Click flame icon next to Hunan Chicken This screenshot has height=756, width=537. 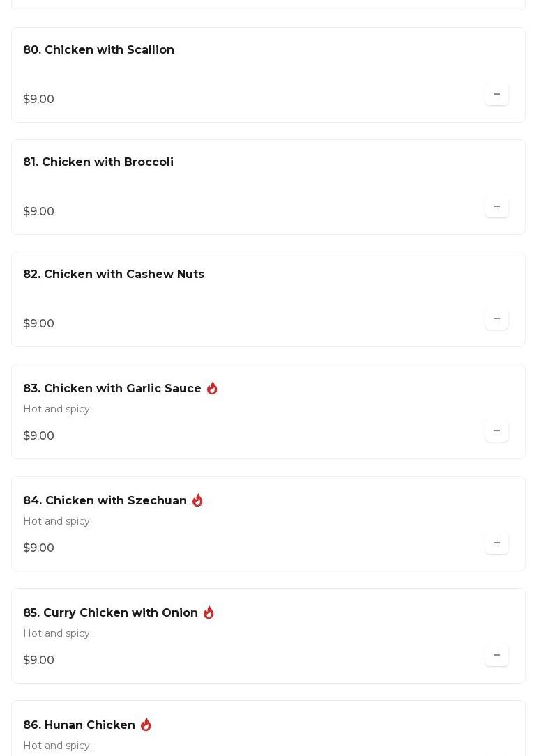click(146, 725)
